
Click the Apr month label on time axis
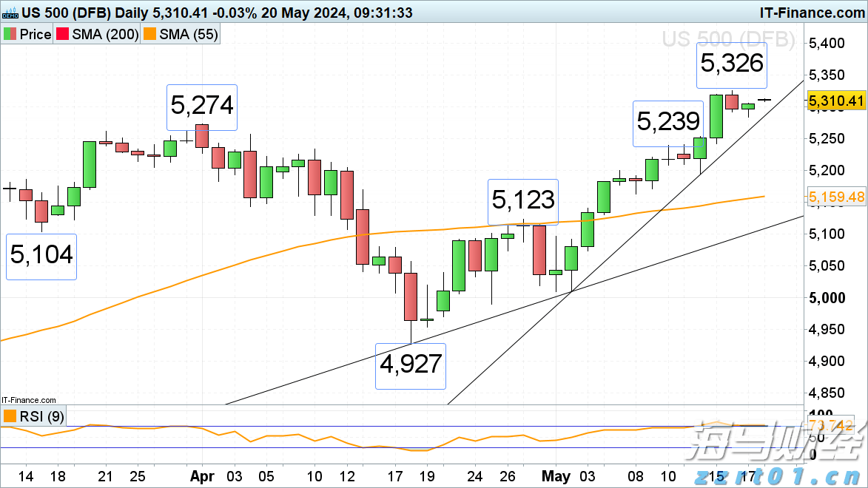(x=202, y=475)
